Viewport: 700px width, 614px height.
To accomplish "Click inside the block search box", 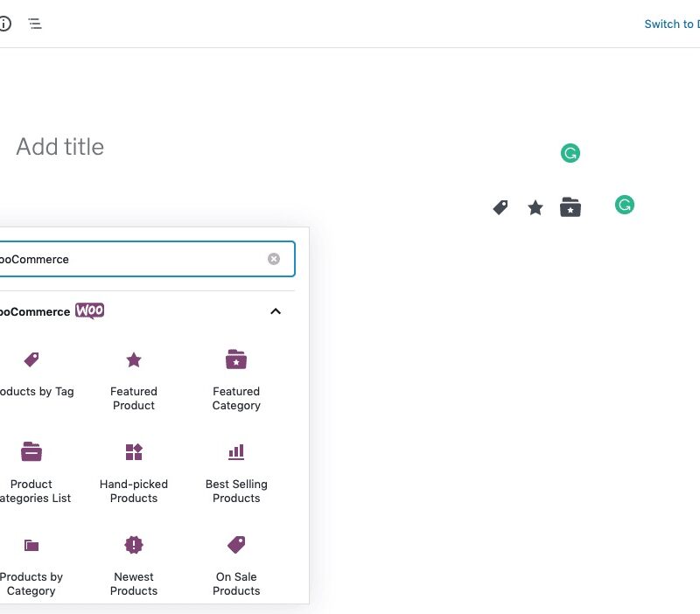I will (x=131, y=259).
